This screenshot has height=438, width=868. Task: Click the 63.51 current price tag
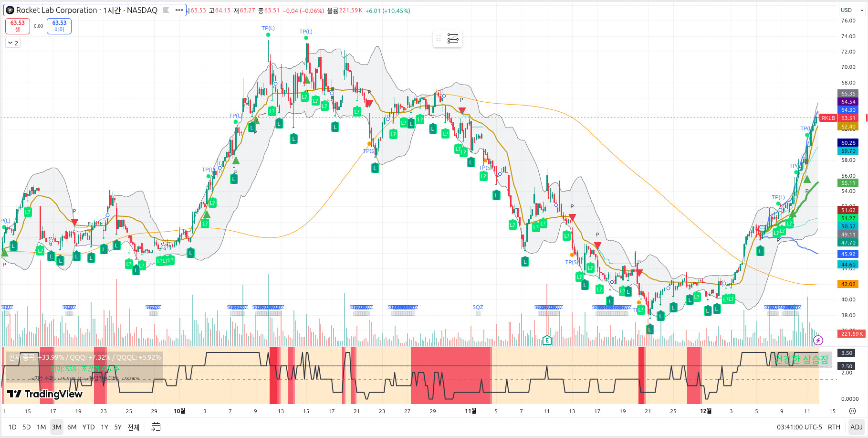pos(848,118)
